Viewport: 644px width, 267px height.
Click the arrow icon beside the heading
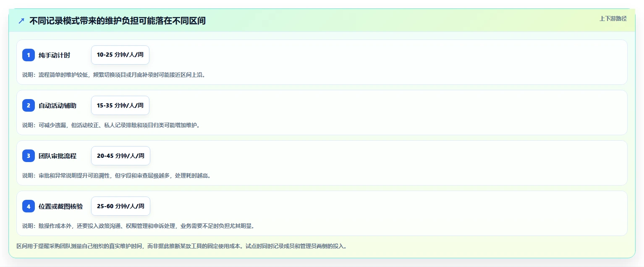click(x=21, y=21)
